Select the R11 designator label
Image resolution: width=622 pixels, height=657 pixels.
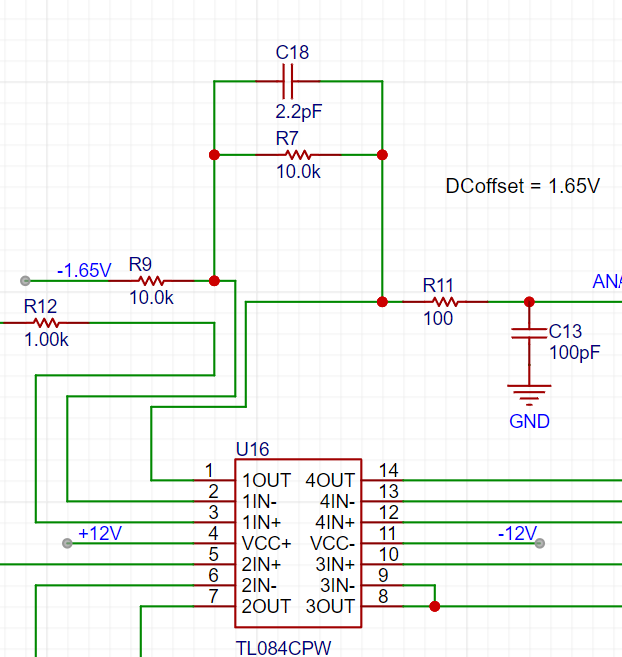click(438, 286)
